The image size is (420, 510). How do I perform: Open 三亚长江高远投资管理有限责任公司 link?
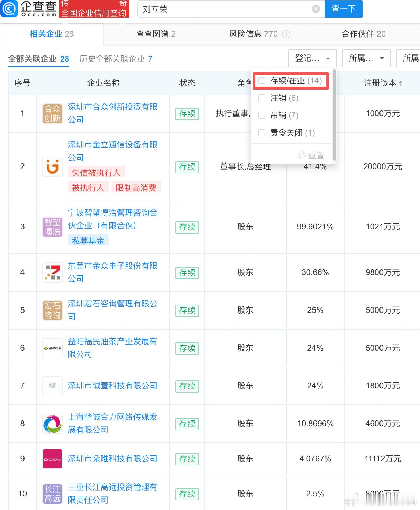point(113,494)
